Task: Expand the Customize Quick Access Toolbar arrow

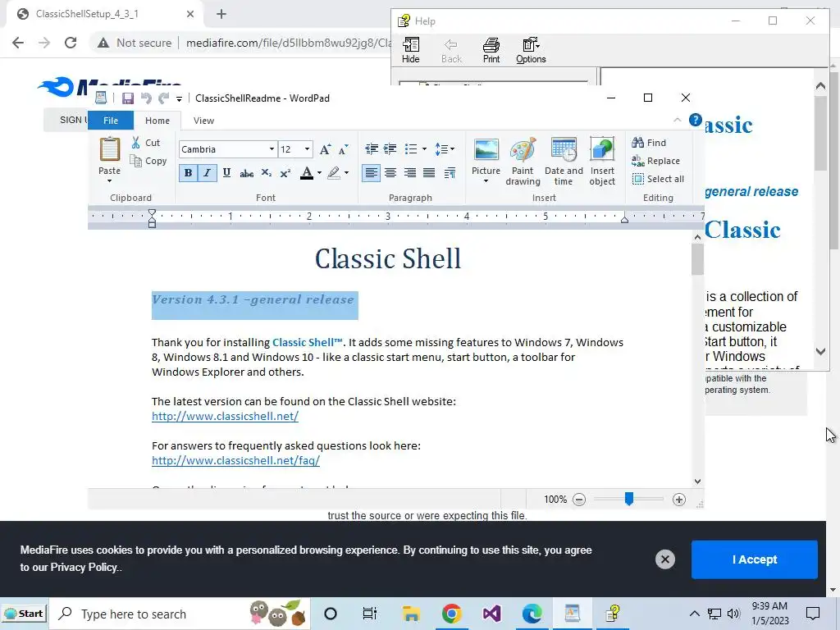Action: point(179,98)
